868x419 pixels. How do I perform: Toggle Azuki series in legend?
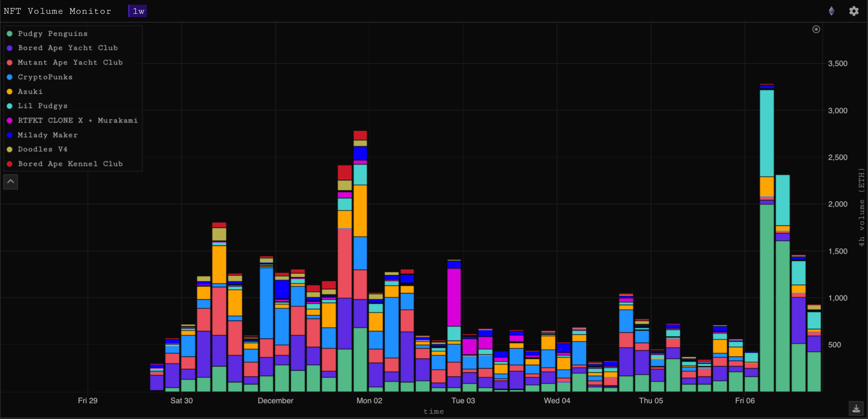[x=25, y=91]
